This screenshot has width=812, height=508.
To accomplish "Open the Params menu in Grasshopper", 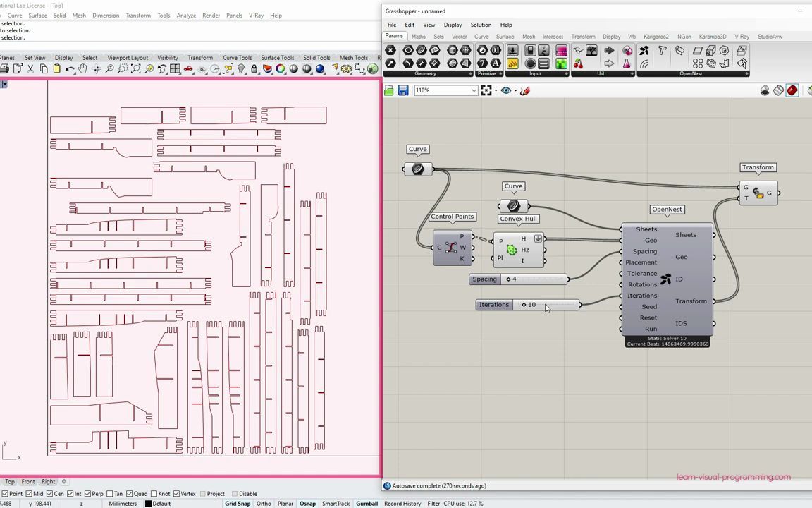I will pyautogui.click(x=394, y=36).
